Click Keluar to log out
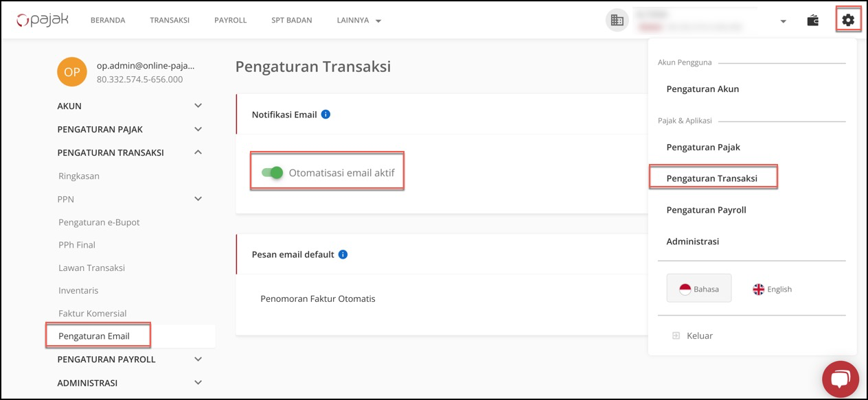This screenshot has width=868, height=400. point(699,336)
